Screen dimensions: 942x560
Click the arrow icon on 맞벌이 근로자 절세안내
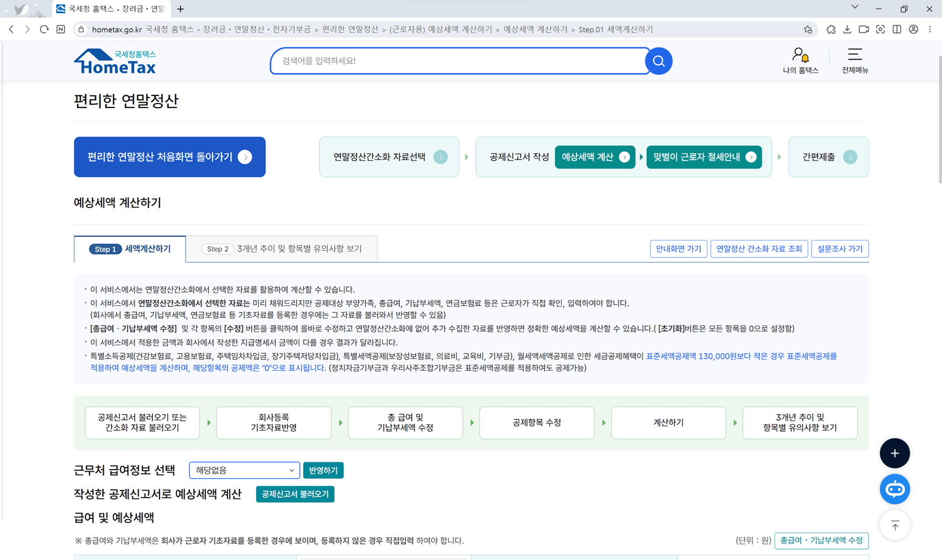coord(751,157)
